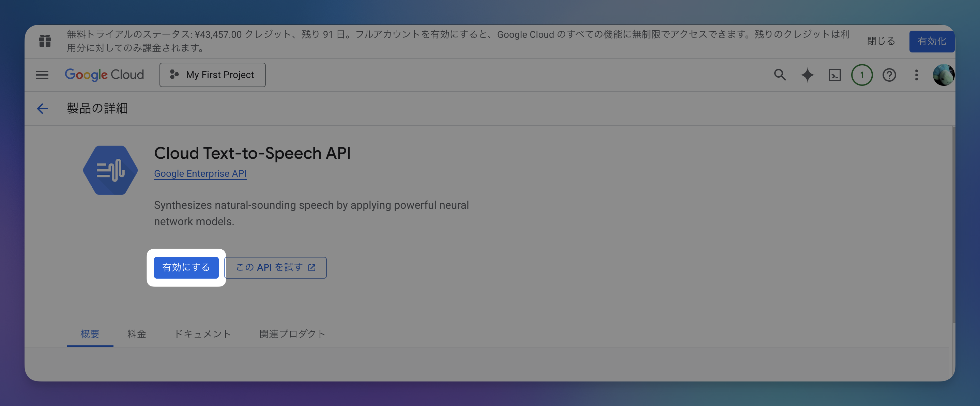Click the 有効化 activate account button
The width and height of the screenshot is (980, 406).
pos(931,41)
